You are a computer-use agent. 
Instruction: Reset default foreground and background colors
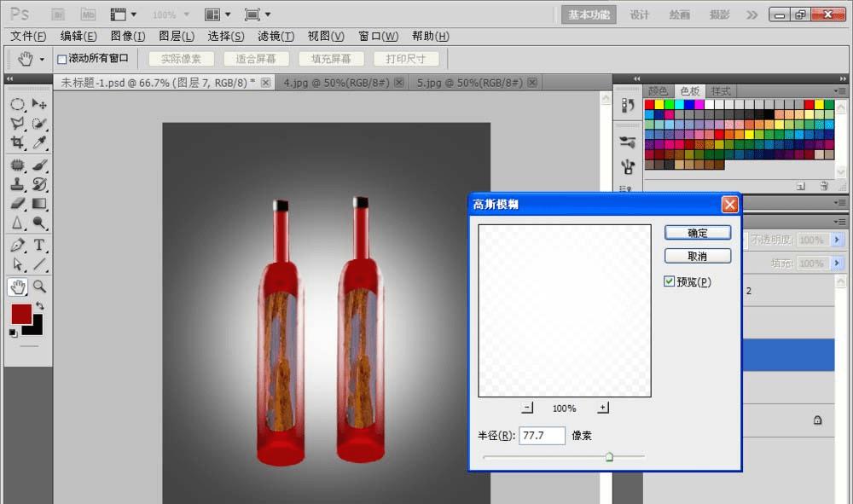(13, 333)
